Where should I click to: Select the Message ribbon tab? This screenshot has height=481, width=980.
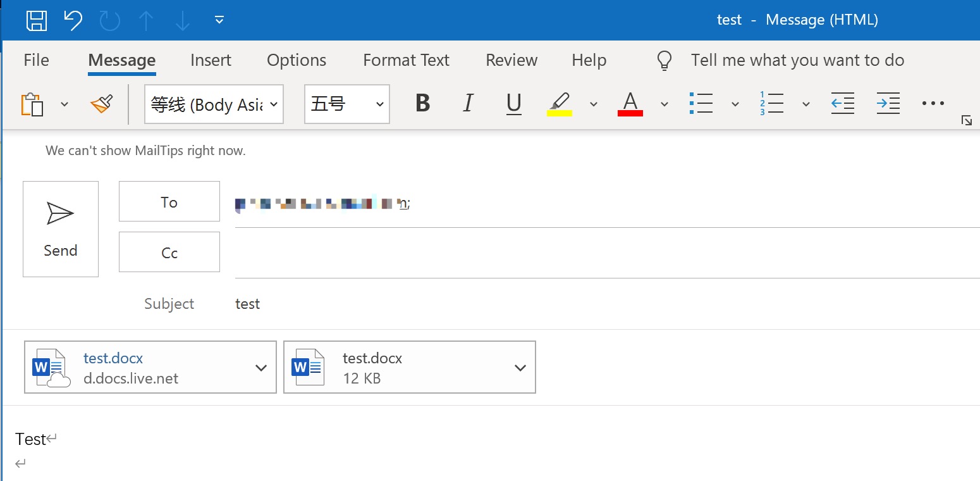point(122,60)
